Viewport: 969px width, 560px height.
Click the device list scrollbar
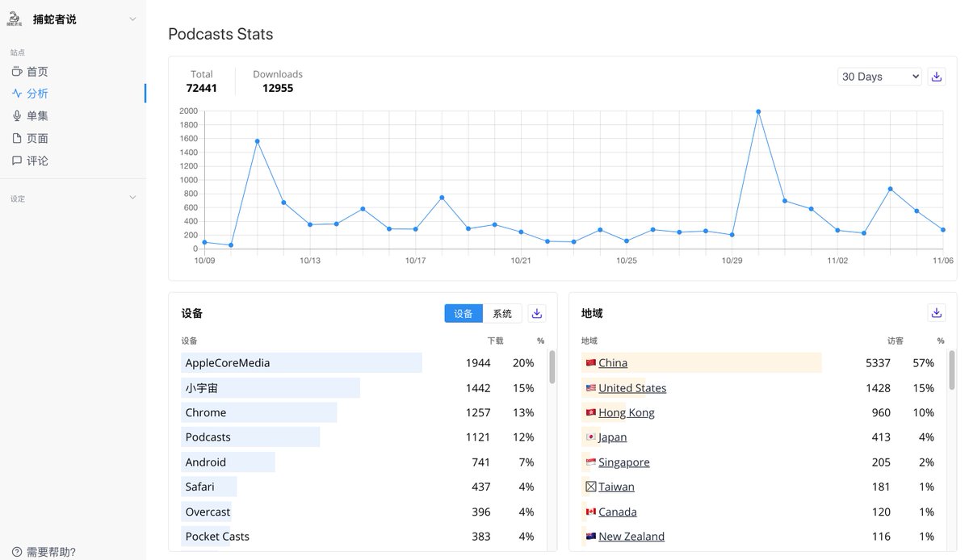click(552, 367)
